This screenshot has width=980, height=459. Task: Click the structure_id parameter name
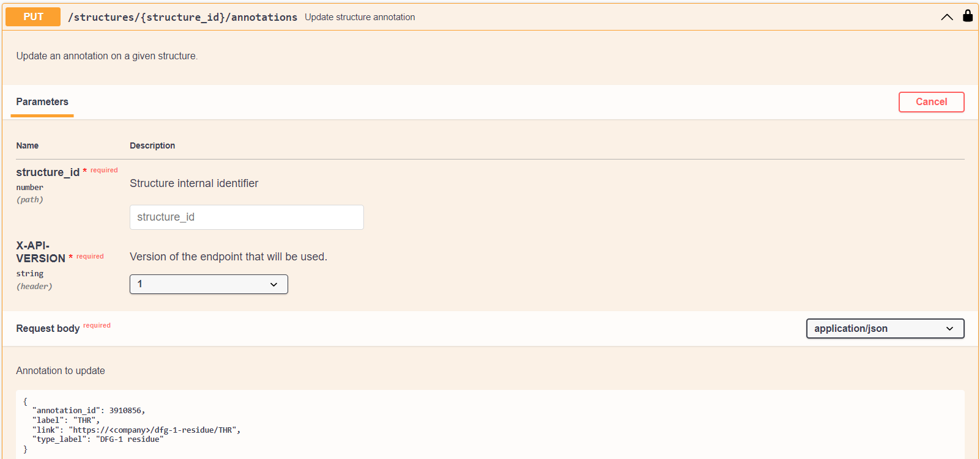click(48, 172)
